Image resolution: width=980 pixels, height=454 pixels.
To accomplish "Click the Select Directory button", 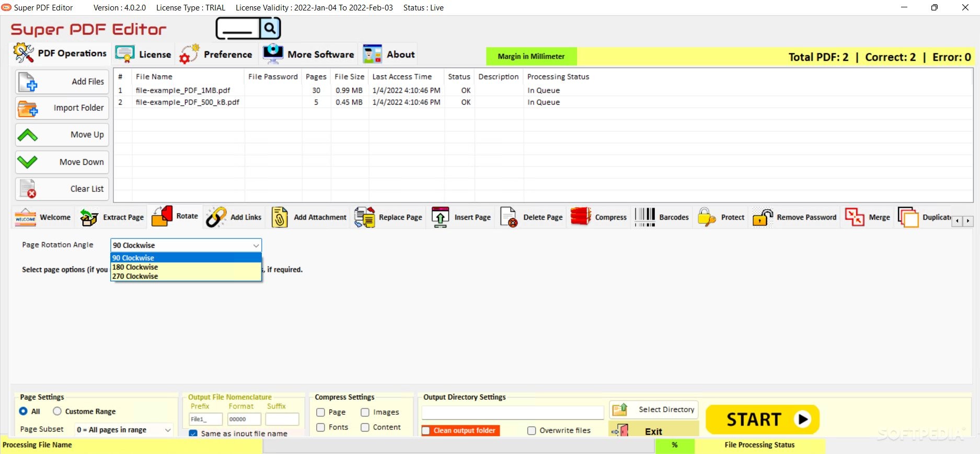I will pyautogui.click(x=654, y=410).
